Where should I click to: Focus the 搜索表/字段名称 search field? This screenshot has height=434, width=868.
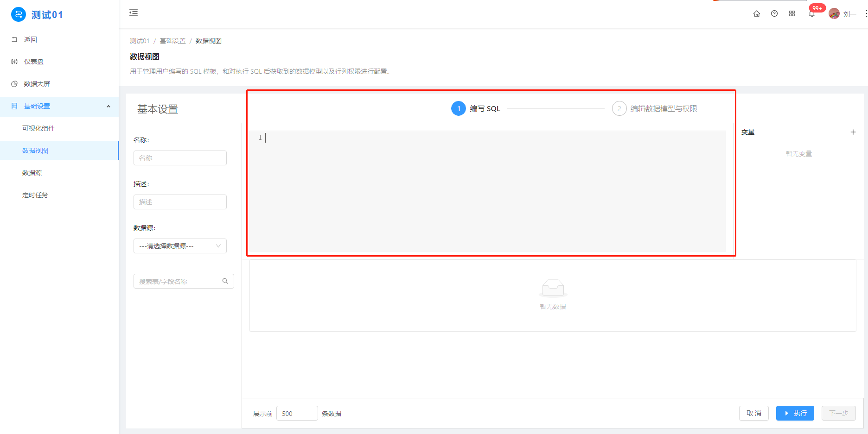click(x=184, y=281)
